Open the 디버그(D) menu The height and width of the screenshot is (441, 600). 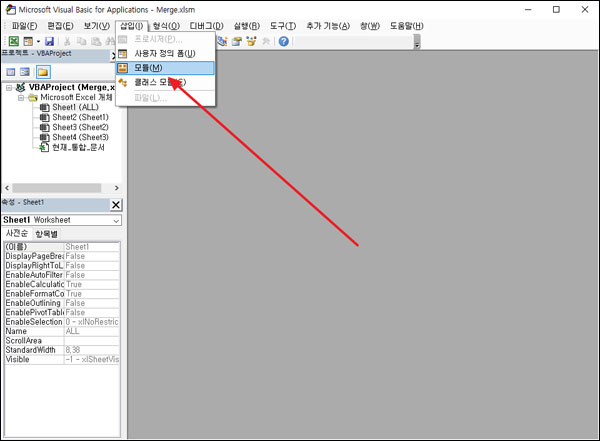[x=206, y=25]
